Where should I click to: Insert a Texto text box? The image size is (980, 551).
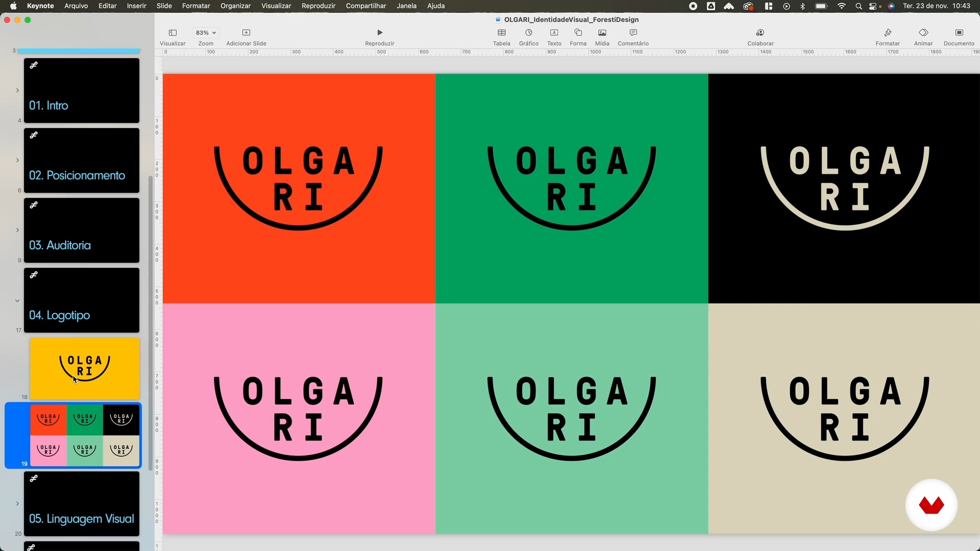554,33
